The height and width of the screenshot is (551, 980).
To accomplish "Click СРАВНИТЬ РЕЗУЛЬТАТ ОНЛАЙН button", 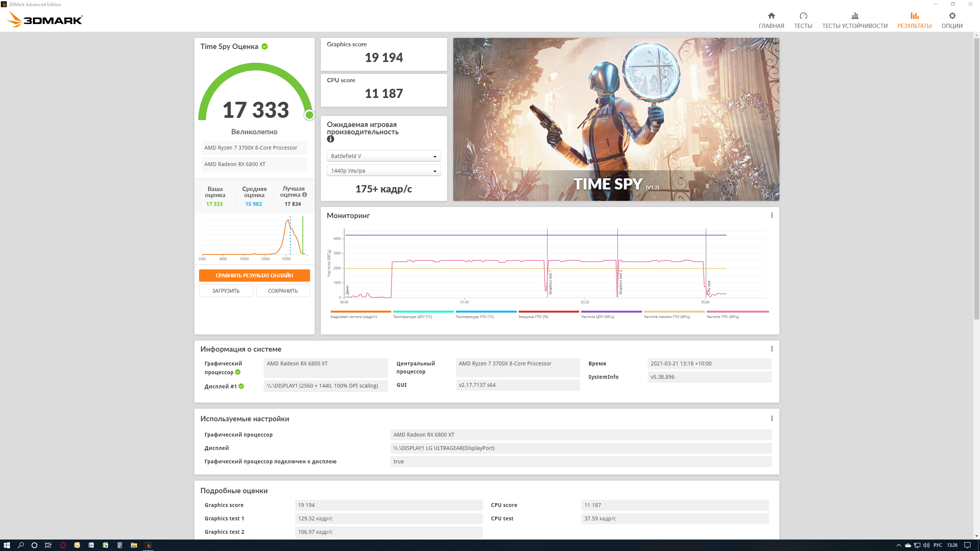I will (x=254, y=275).
